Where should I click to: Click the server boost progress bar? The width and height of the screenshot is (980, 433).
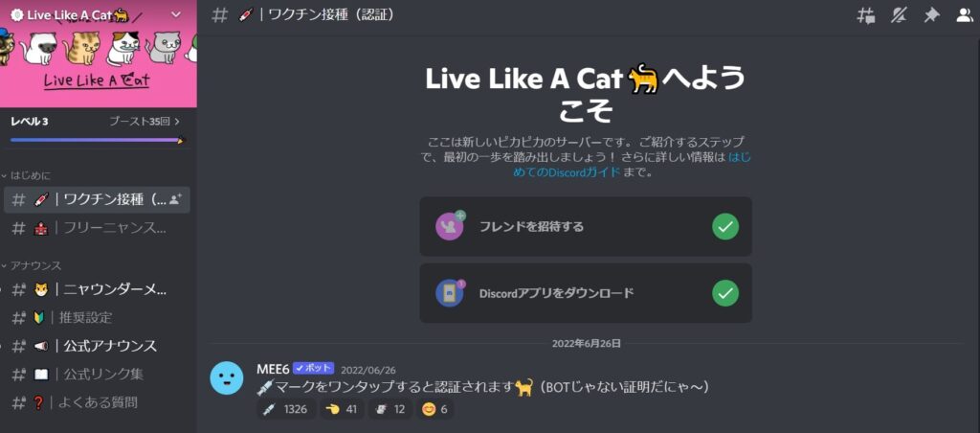98,140
